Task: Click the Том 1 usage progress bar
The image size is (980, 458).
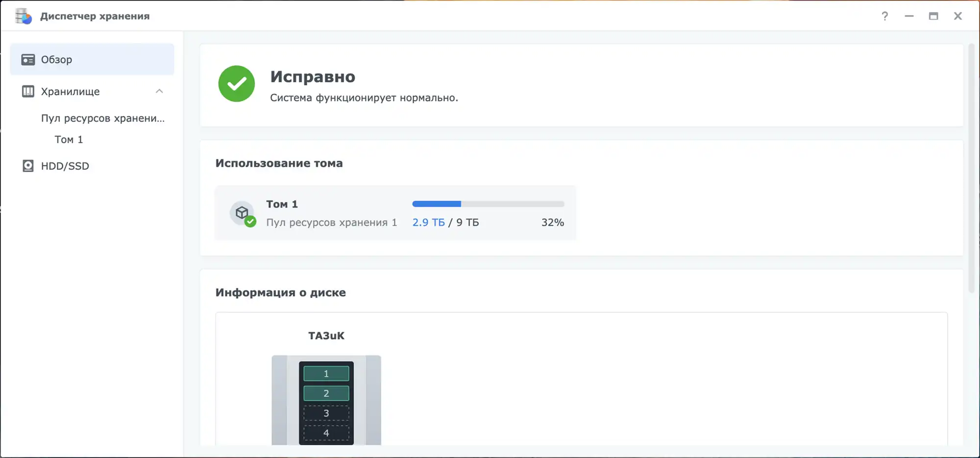Action: pyautogui.click(x=488, y=204)
